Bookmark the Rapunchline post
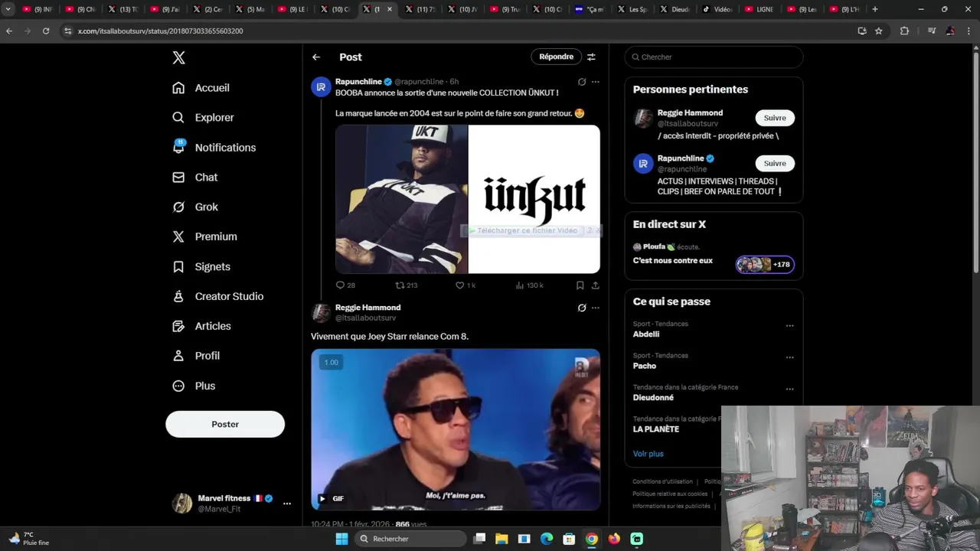 point(580,285)
